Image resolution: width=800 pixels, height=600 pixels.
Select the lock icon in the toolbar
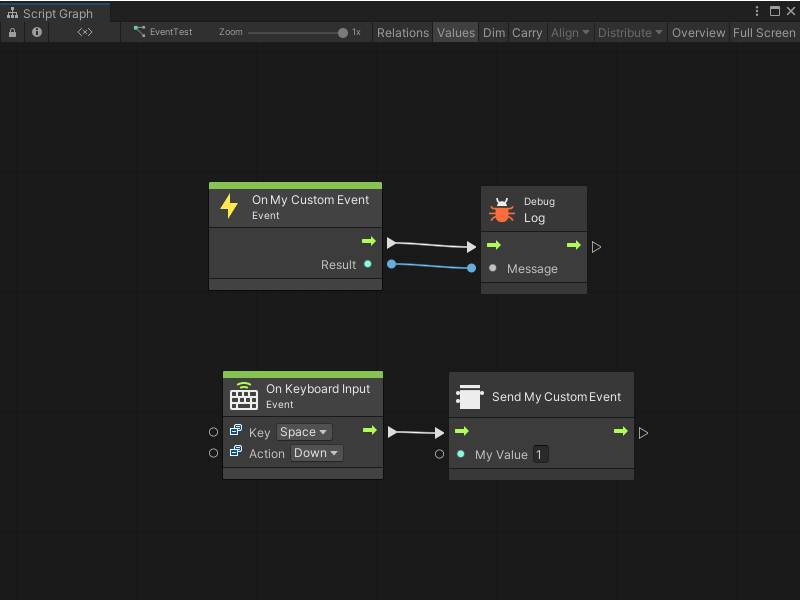(x=12, y=32)
